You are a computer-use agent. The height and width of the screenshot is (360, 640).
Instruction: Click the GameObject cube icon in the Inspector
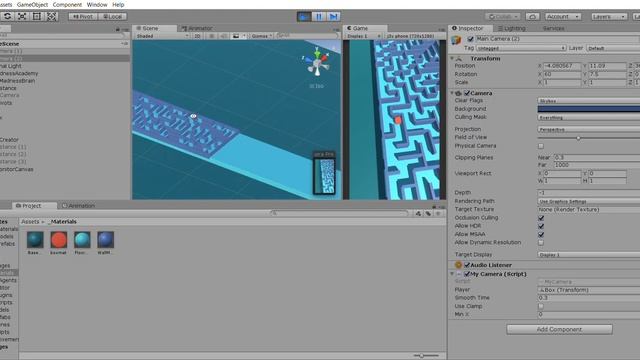click(457, 40)
